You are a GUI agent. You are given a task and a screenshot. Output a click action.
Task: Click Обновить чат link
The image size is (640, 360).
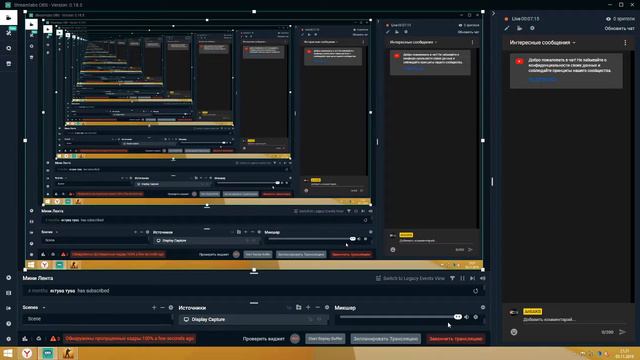click(x=619, y=29)
